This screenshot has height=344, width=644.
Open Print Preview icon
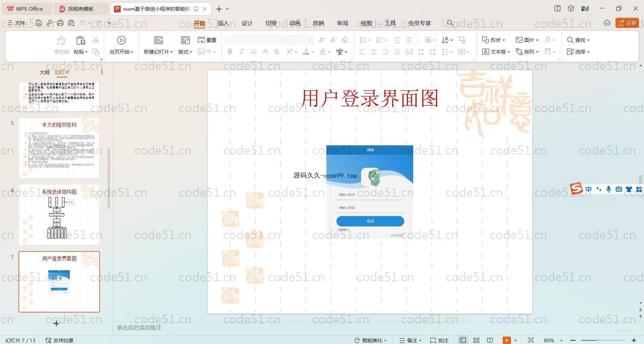point(71,23)
